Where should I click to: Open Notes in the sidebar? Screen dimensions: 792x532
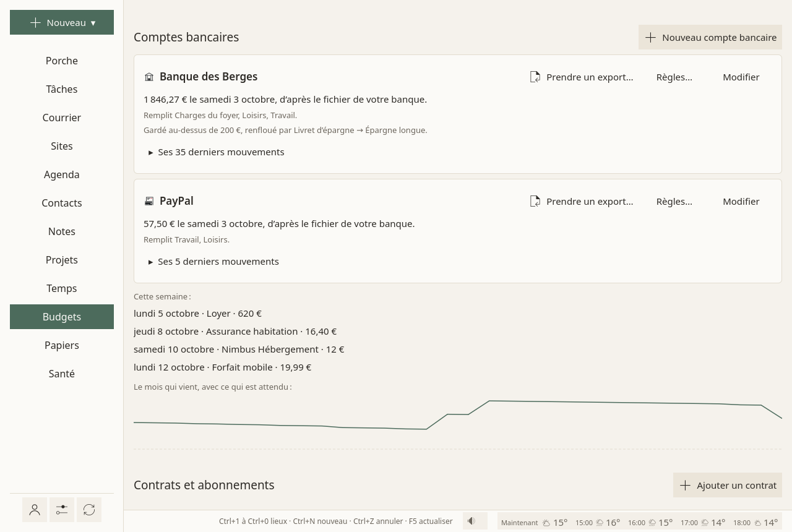62,231
